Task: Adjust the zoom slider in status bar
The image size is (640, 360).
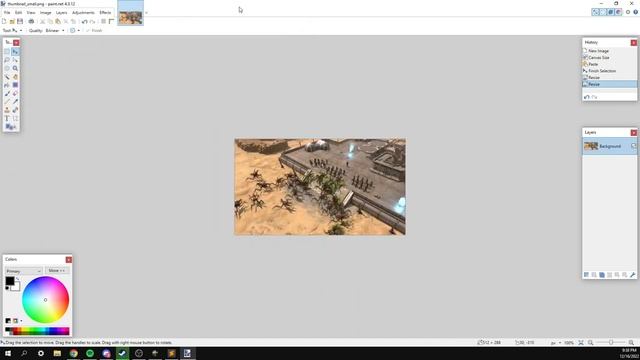Action: [x=611, y=342]
